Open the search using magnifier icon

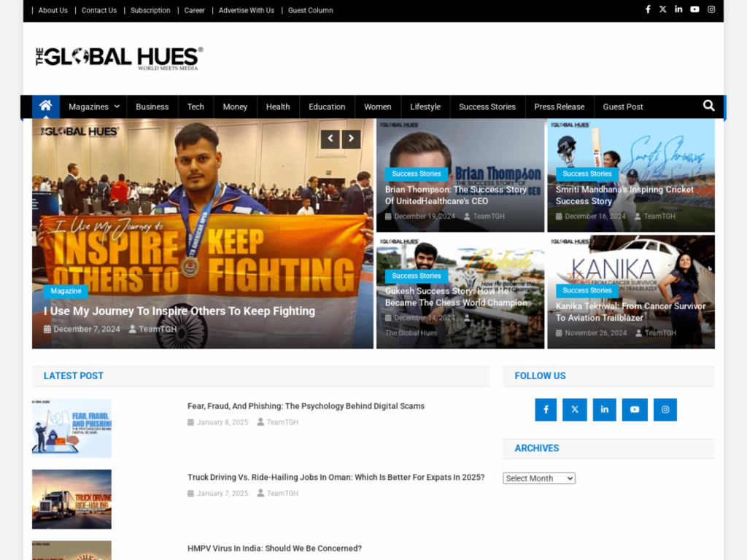click(708, 106)
